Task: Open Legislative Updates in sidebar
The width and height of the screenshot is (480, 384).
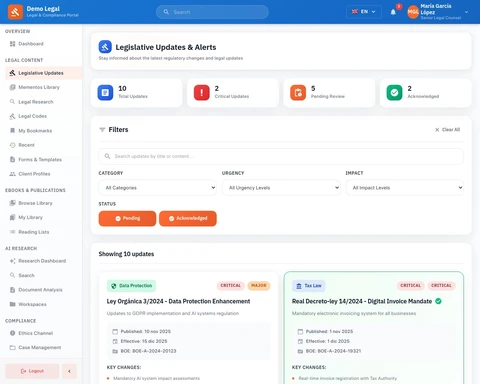Action: click(x=43, y=73)
